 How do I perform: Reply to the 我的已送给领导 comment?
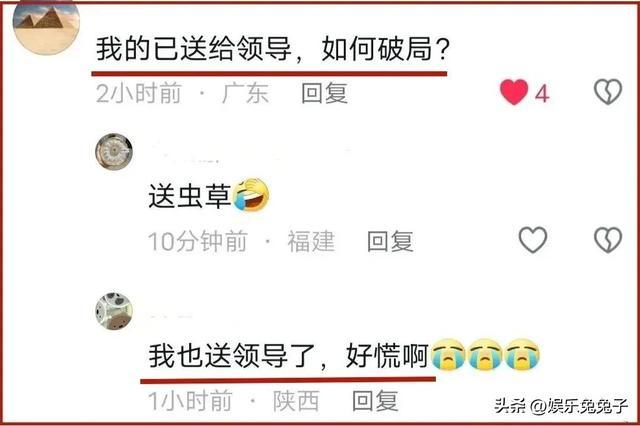point(324,93)
